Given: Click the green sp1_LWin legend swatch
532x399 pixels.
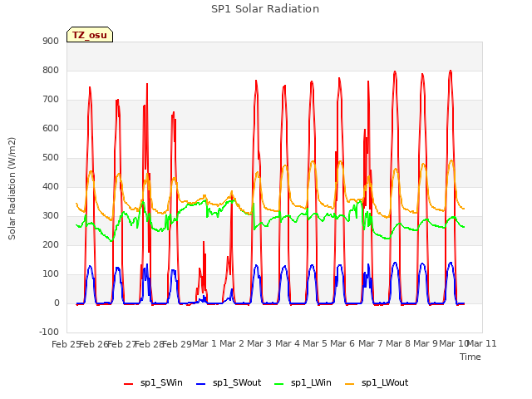Looking at the screenshot, I should (x=279, y=384).
